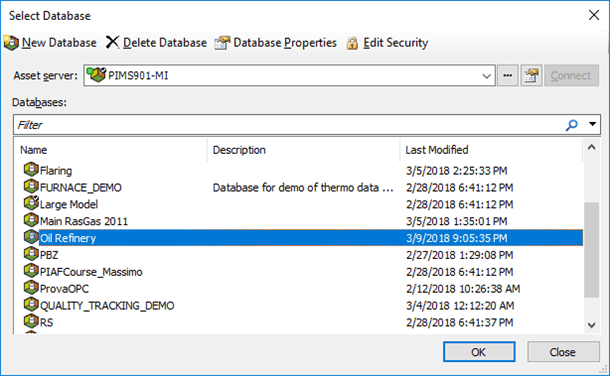
Task: Click the Main RasGas 2011 name
Action: coord(84,221)
